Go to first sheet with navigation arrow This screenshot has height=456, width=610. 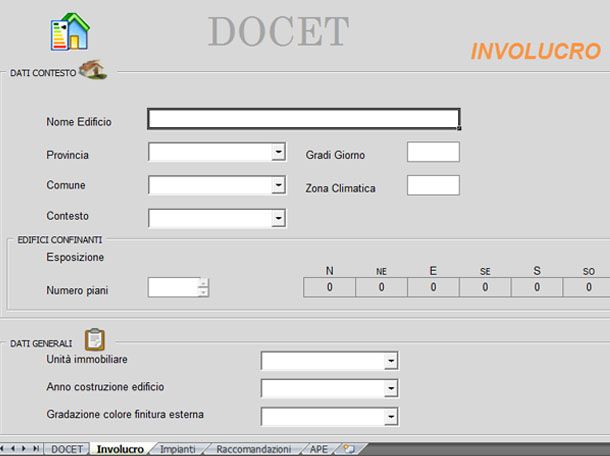(x=4, y=449)
